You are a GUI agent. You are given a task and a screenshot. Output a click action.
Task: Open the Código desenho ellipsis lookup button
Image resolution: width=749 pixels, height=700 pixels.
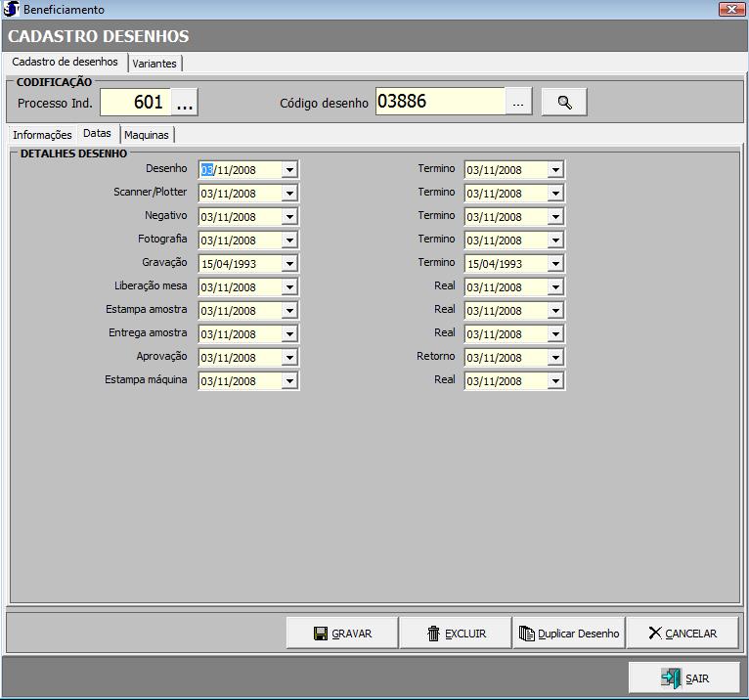[x=518, y=102]
